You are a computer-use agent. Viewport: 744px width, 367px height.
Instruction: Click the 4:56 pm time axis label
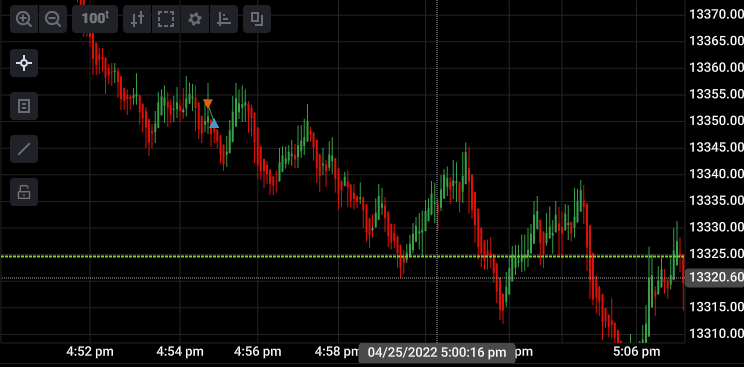point(258,352)
